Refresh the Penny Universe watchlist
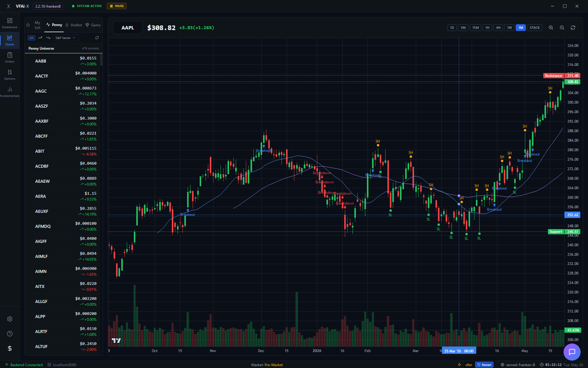The width and height of the screenshot is (588, 368). pyautogui.click(x=97, y=38)
